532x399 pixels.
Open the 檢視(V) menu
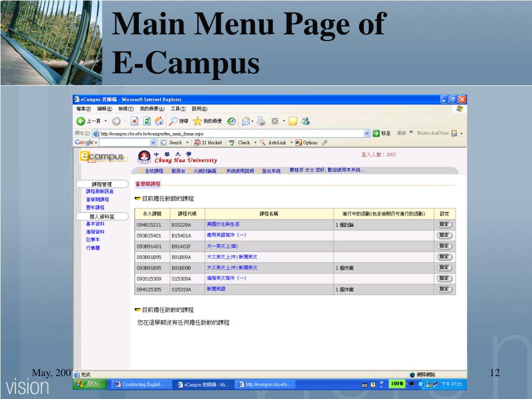126,109
